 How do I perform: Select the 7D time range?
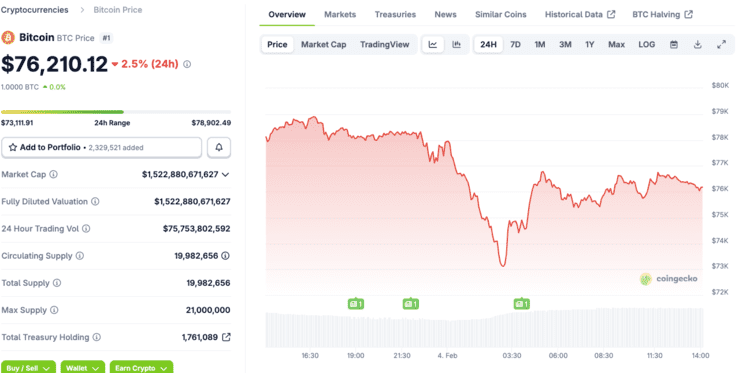point(515,44)
